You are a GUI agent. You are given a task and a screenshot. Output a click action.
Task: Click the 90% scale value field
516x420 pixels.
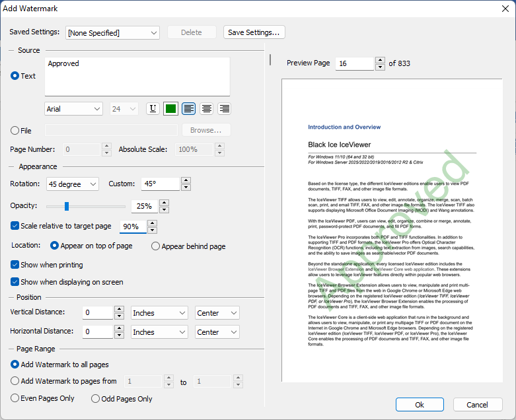pos(133,227)
